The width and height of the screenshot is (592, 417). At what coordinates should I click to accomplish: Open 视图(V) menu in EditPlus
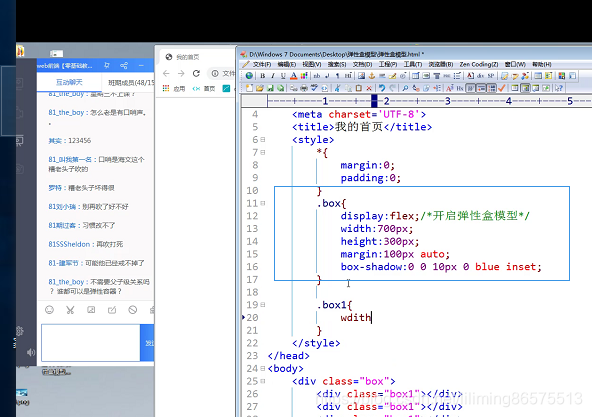311,65
